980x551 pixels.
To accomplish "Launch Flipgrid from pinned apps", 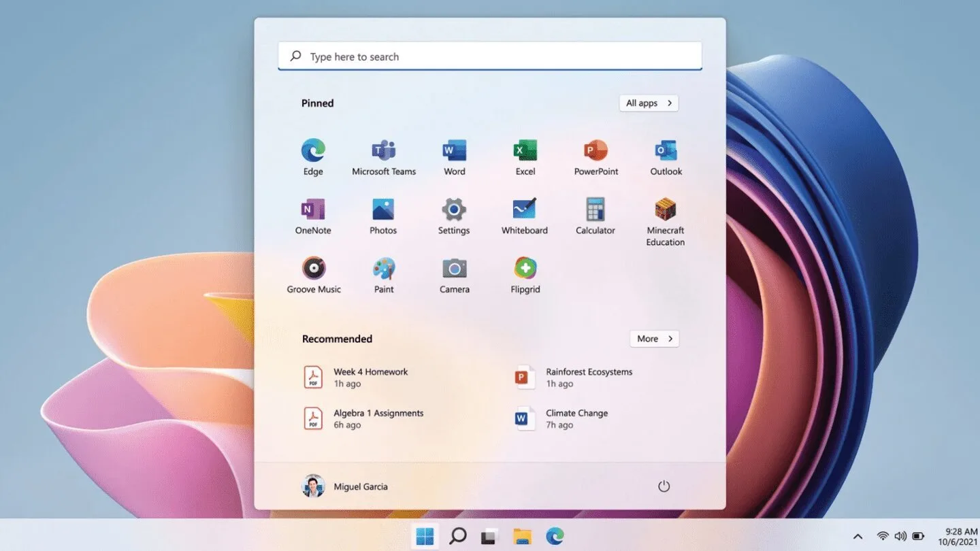I will coord(525,275).
